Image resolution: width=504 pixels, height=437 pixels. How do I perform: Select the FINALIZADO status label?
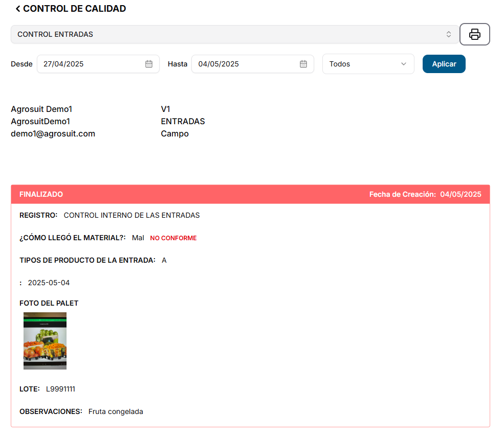[x=41, y=194]
